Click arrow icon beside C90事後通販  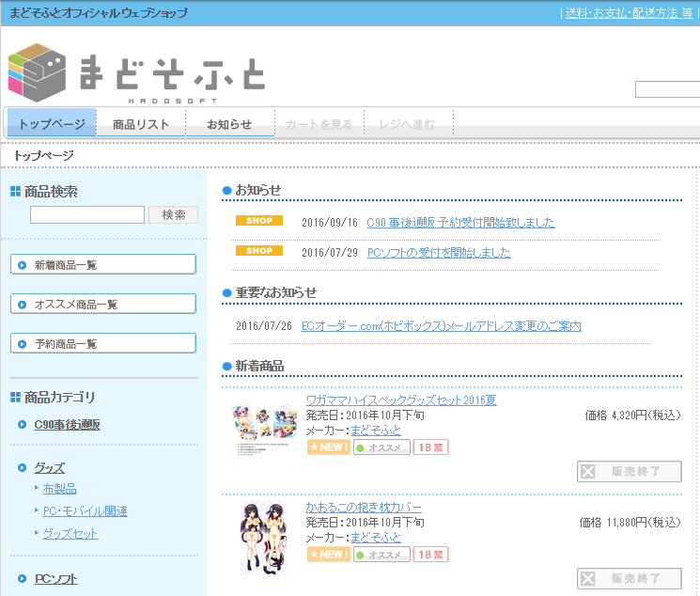point(22,424)
